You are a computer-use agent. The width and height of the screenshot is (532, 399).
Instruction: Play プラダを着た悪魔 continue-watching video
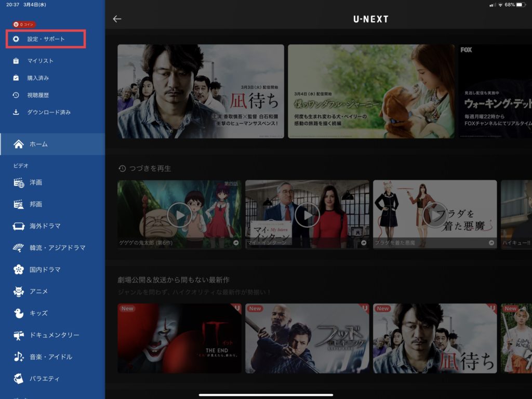pyautogui.click(x=435, y=215)
